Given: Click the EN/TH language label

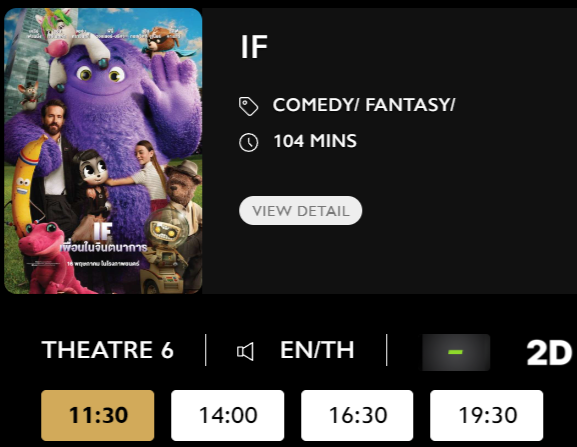Looking at the screenshot, I should [317, 350].
